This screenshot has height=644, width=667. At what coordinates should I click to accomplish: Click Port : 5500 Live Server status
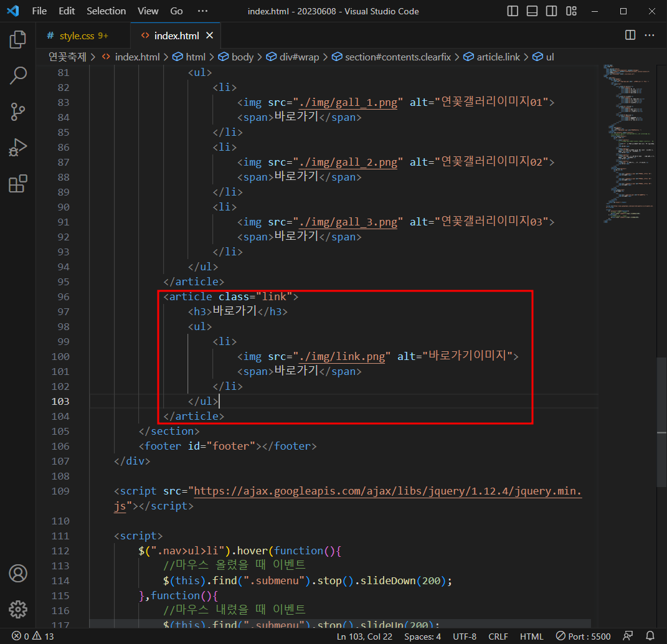click(583, 637)
